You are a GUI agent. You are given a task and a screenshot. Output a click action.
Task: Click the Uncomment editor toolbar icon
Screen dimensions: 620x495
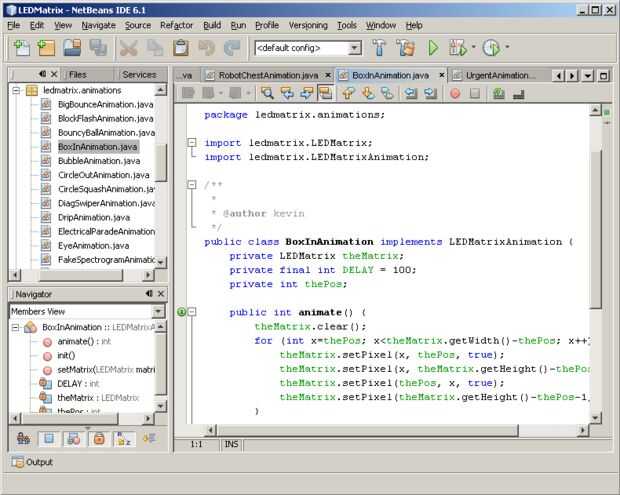pyautogui.click(x=518, y=94)
